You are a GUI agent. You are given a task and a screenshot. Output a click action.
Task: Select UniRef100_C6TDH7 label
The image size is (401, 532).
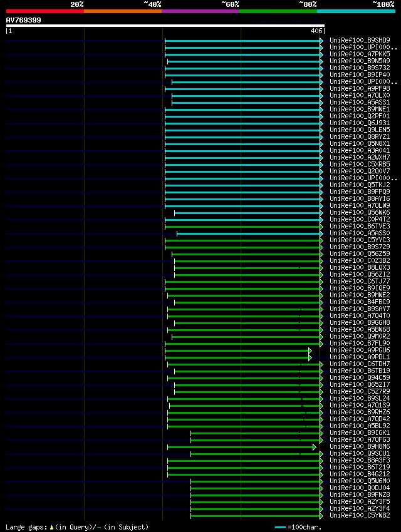coord(360,364)
